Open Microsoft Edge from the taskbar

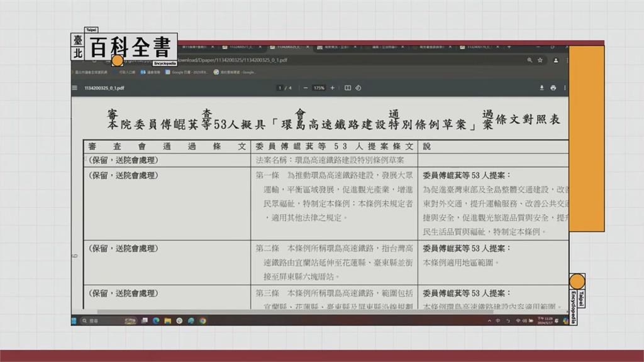(x=156, y=321)
